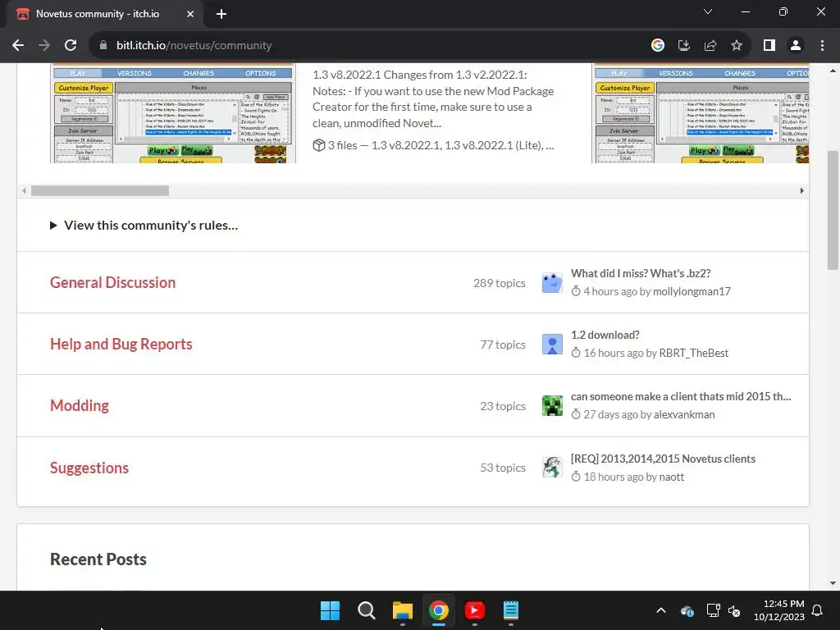Screen dimensions: 840x630
Task: Click the 77 topics count
Action: pyautogui.click(x=503, y=345)
